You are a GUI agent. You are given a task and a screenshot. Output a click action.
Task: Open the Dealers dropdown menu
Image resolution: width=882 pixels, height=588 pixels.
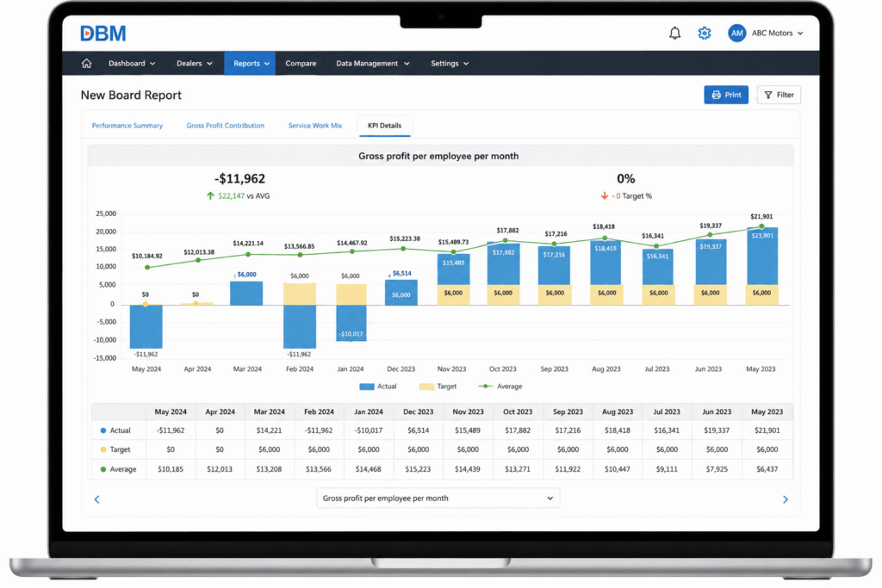pos(195,64)
